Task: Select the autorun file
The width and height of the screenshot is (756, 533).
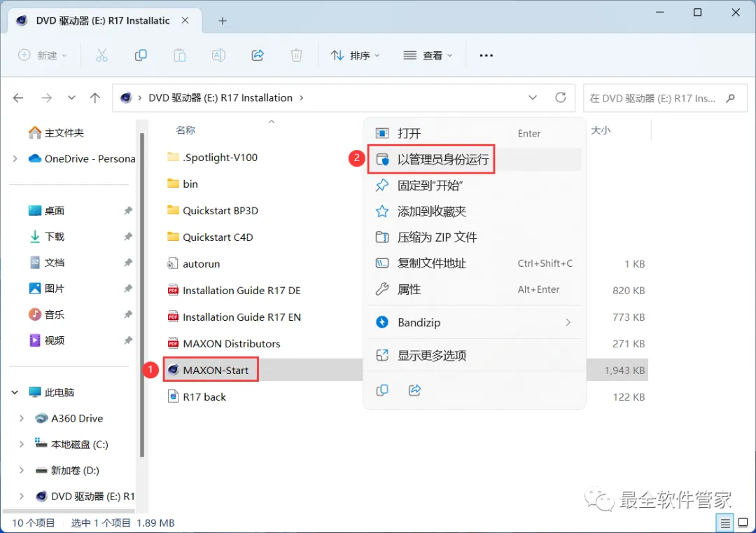Action: point(193,264)
